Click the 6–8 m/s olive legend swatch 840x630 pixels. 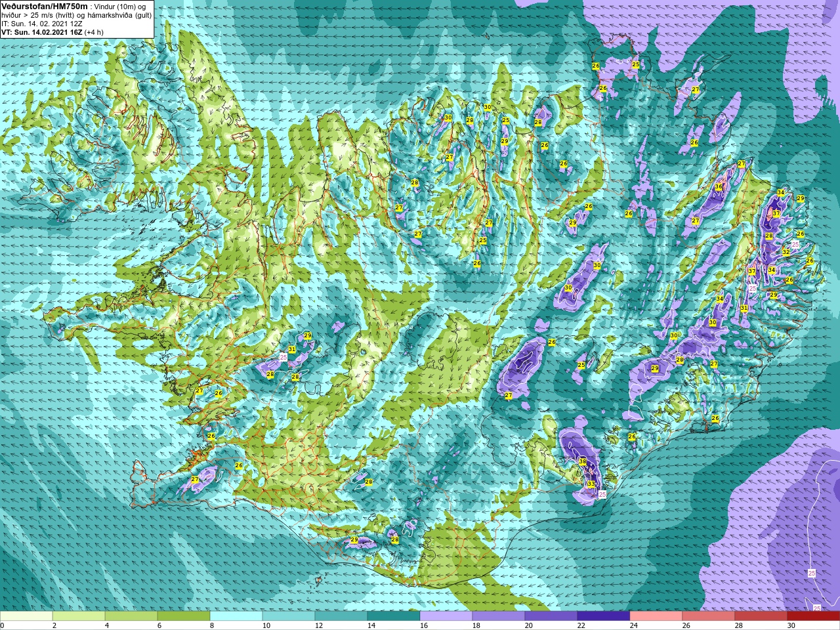click(x=184, y=616)
